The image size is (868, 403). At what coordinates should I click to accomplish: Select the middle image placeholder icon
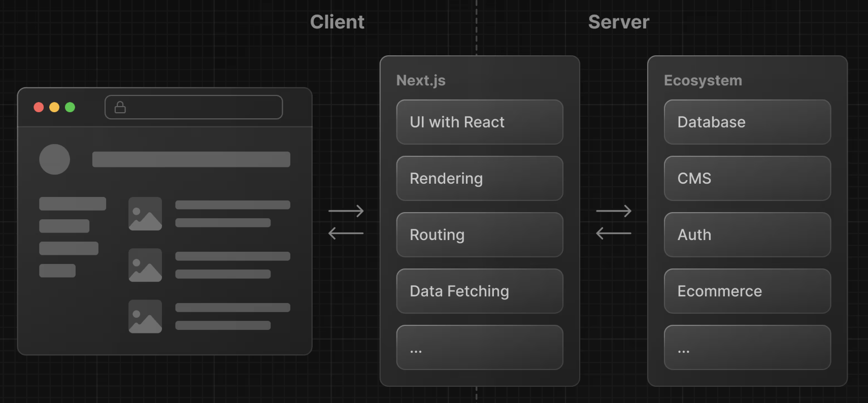pyautogui.click(x=145, y=265)
